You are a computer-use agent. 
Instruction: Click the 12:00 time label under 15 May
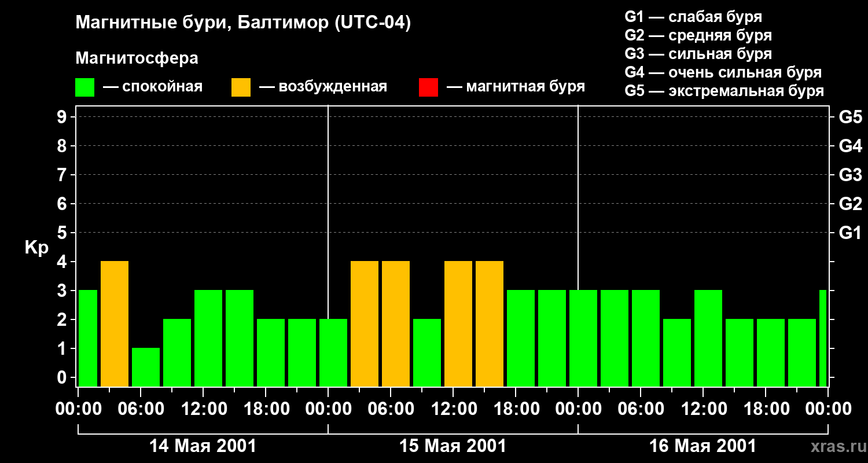point(453,409)
